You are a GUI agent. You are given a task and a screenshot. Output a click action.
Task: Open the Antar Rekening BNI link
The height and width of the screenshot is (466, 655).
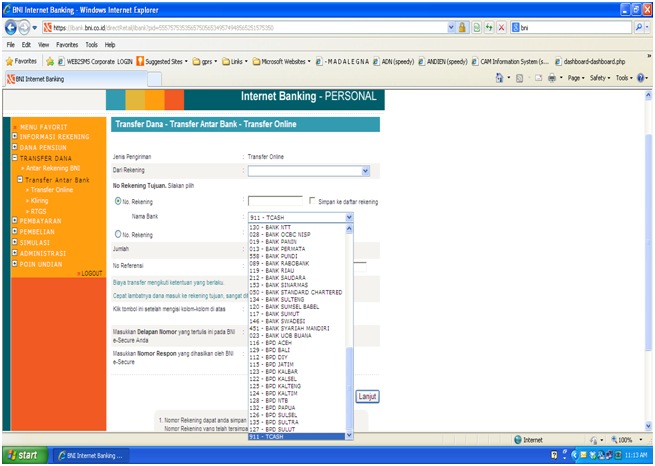point(51,168)
